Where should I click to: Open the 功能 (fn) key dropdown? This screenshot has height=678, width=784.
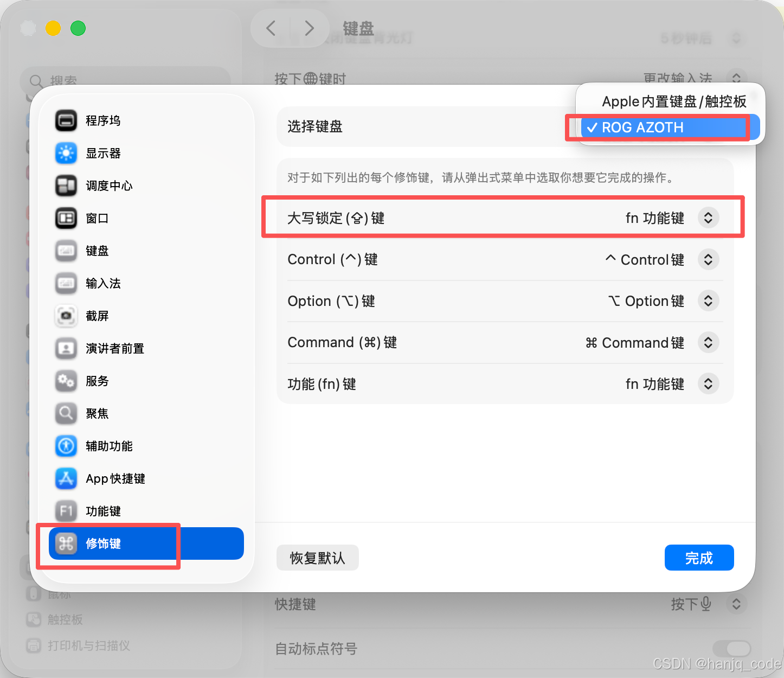click(708, 384)
